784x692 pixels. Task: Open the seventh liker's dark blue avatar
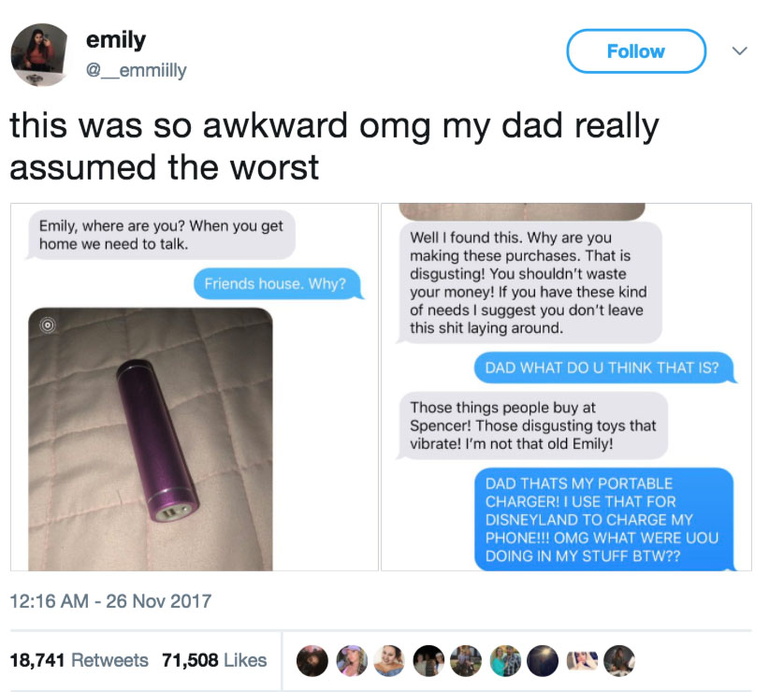point(543,660)
